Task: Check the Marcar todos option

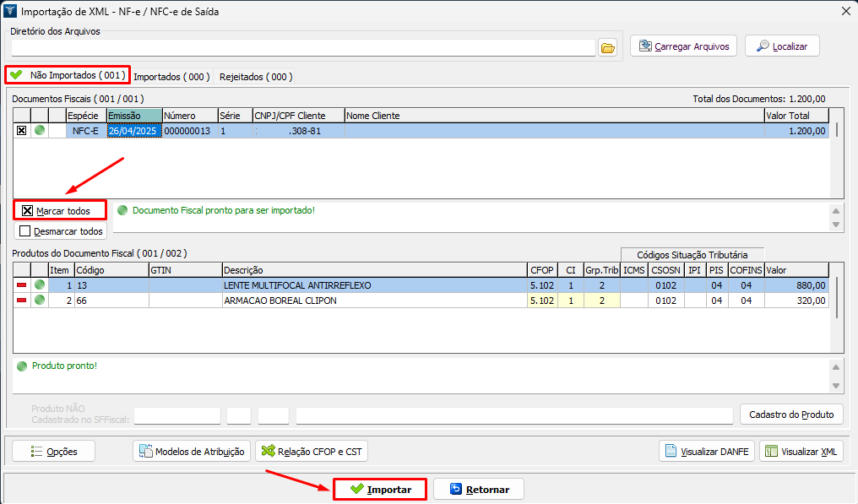Action: [28, 210]
